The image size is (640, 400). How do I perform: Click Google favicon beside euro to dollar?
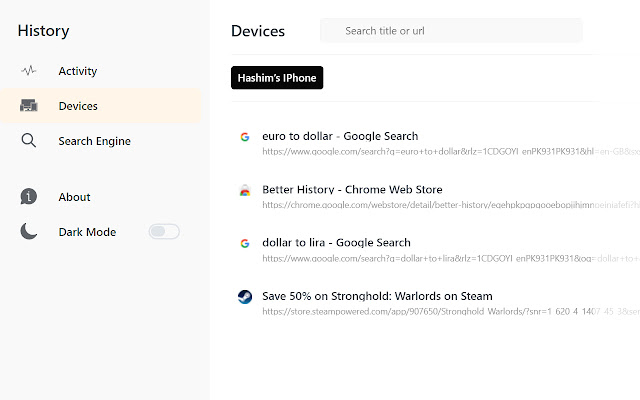(244, 136)
